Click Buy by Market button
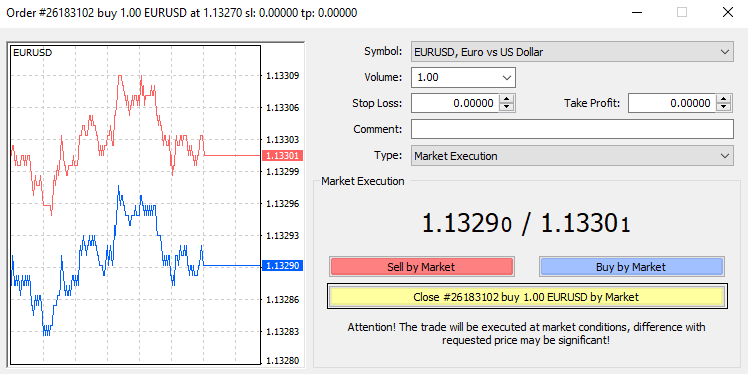The width and height of the screenshot is (748, 374). click(631, 267)
